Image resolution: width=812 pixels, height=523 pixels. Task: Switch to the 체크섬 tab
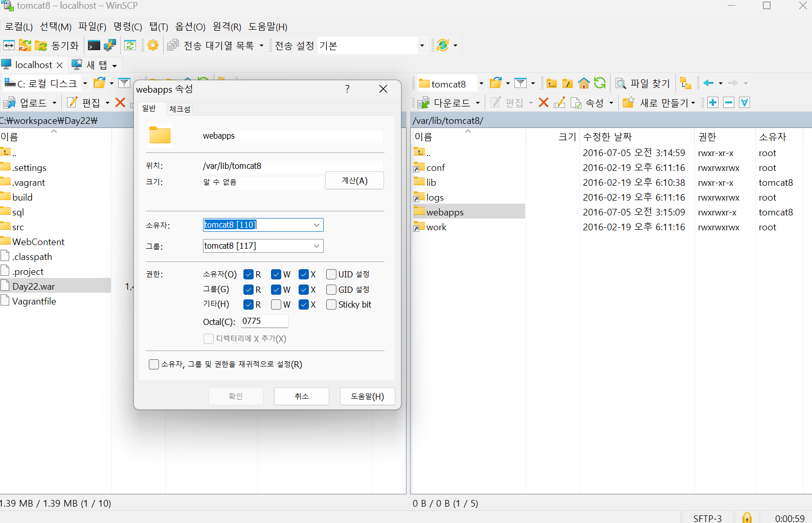180,109
